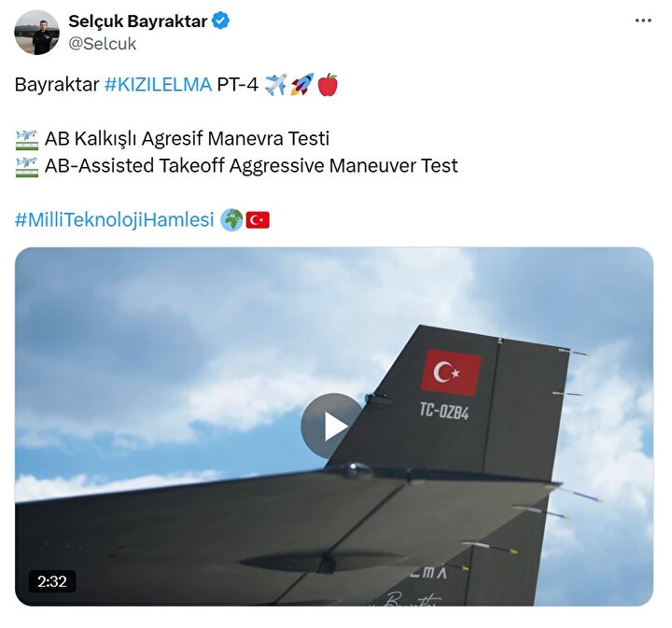
Task: Click the AB Kalkışlı Agresif Manevra Testi text
Action: pos(187,139)
